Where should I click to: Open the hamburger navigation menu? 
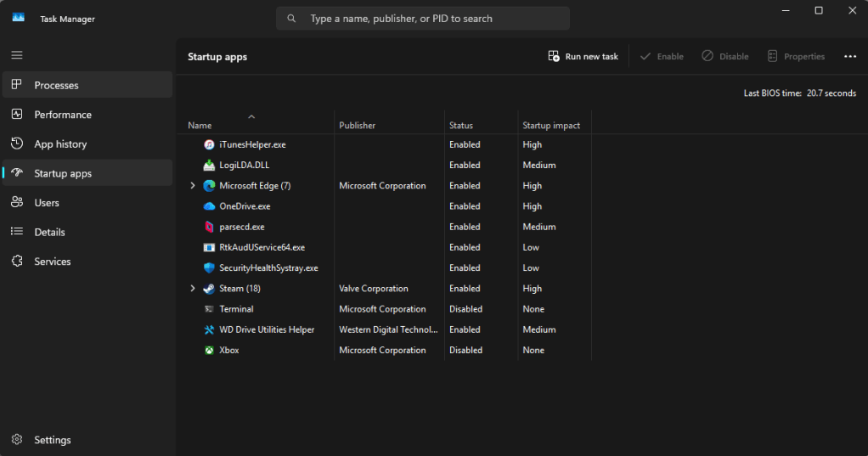tap(17, 55)
